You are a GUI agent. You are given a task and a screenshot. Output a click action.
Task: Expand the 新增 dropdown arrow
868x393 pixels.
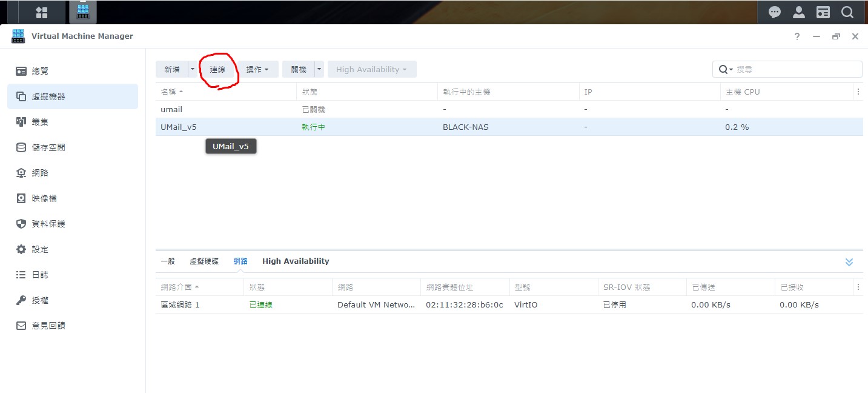click(193, 69)
